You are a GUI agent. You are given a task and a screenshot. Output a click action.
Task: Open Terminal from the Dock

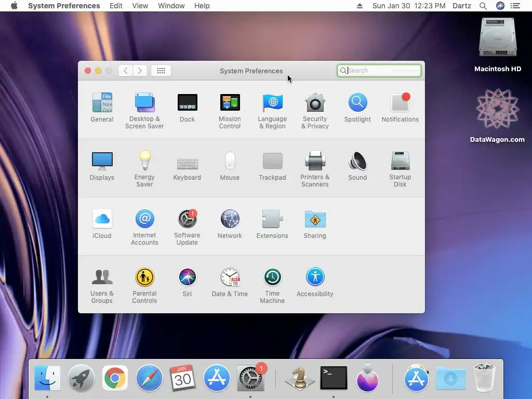[x=334, y=378]
